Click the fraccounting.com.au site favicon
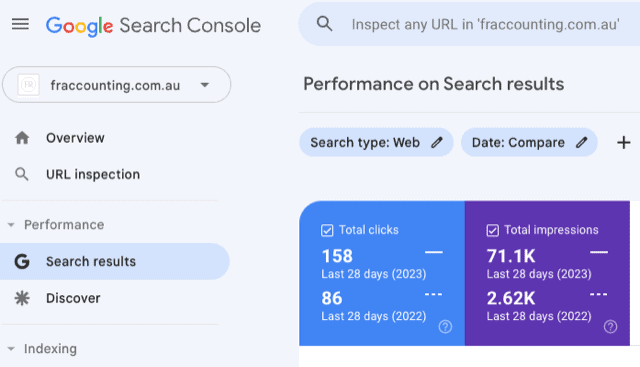 click(29, 85)
